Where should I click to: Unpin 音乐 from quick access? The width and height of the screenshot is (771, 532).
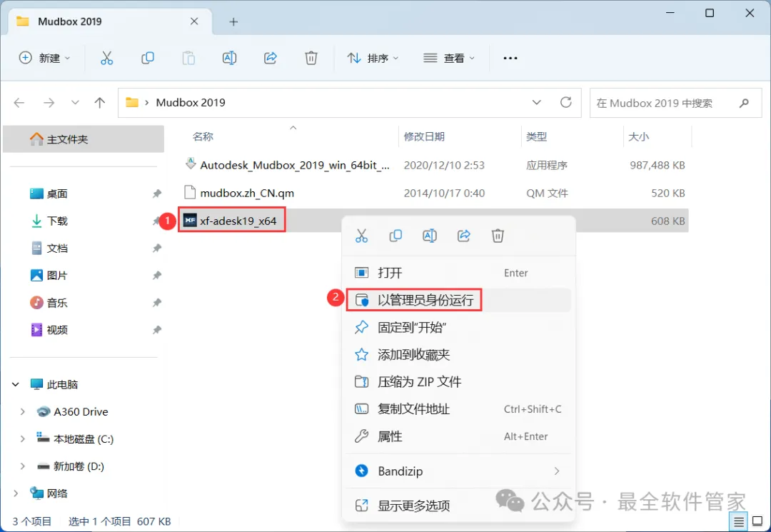click(157, 303)
